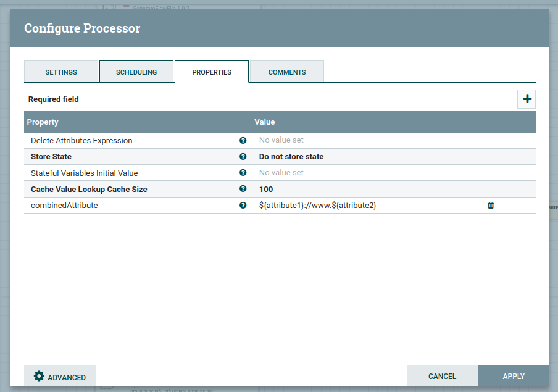Show help for Stateful Variables Initial Value
Image resolution: width=558 pixels, height=392 pixels.
coord(243,173)
